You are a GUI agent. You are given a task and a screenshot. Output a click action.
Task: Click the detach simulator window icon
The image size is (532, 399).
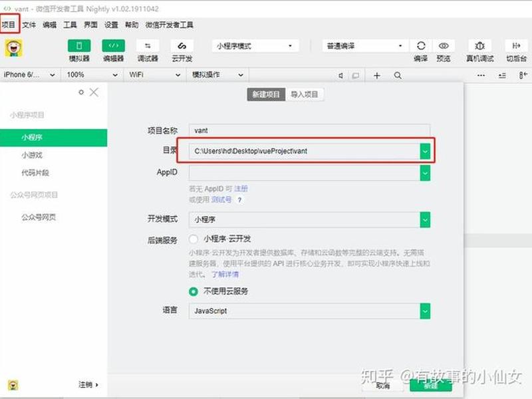pyautogui.click(x=355, y=75)
